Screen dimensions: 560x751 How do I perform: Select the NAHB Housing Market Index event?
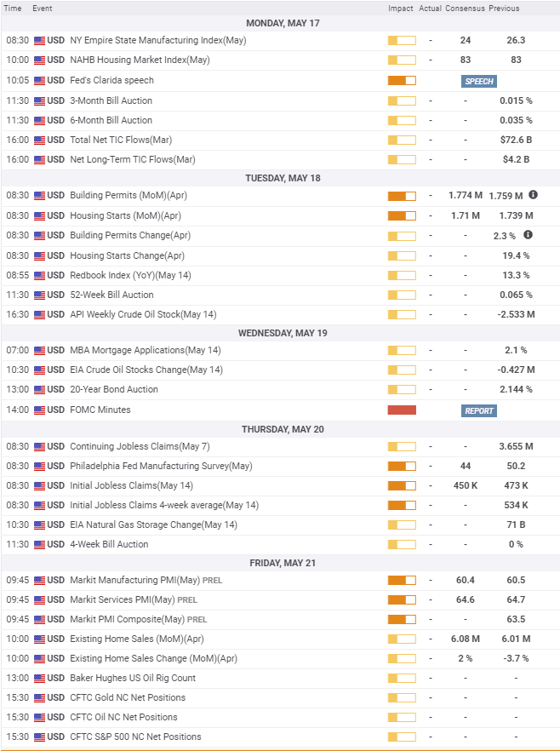[x=140, y=60]
